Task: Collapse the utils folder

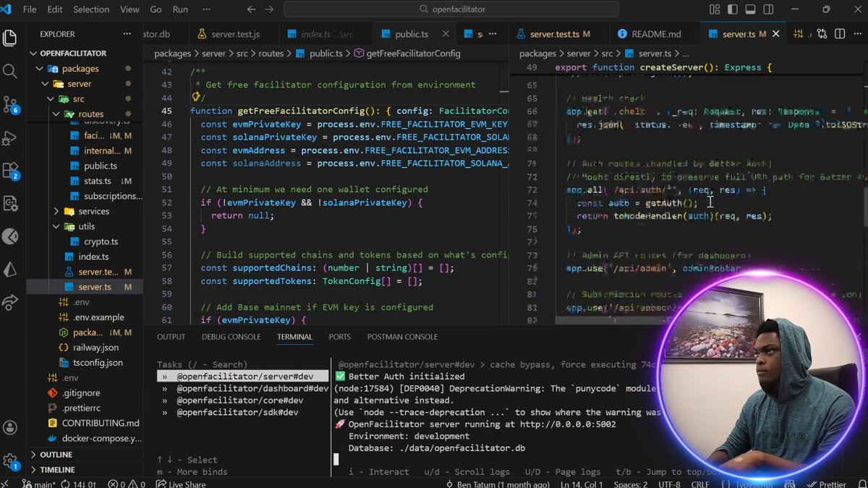Action: 87,227
